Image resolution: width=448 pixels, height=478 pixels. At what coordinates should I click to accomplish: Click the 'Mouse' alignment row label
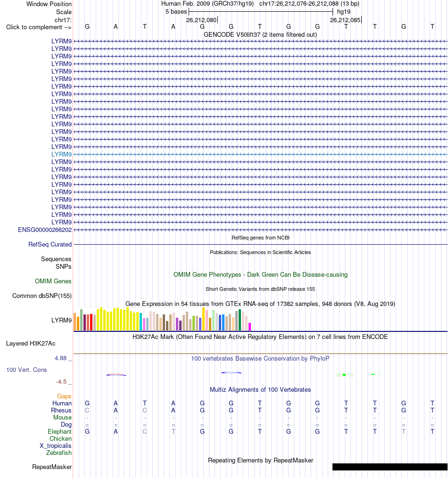pyautogui.click(x=63, y=417)
